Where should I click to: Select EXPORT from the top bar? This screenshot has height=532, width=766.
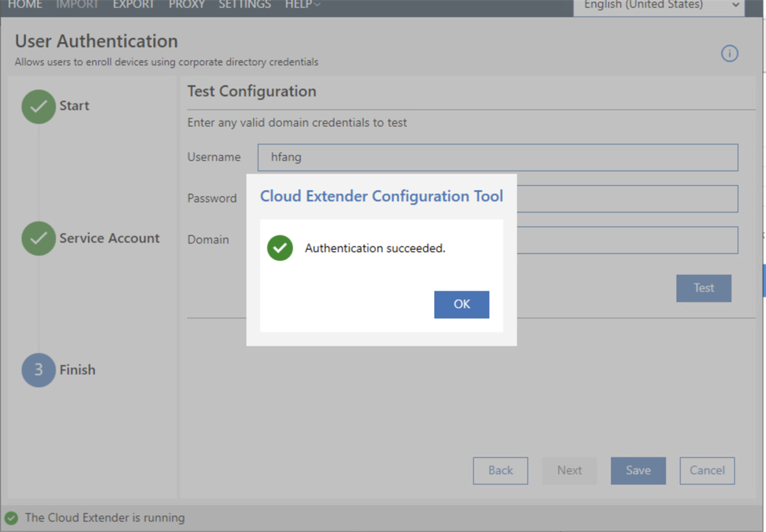click(133, 4)
